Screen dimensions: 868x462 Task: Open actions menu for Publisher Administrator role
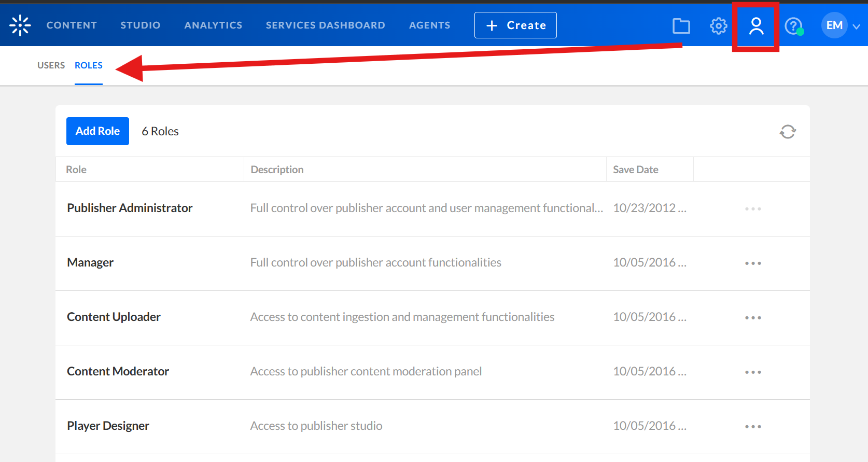pos(753,209)
